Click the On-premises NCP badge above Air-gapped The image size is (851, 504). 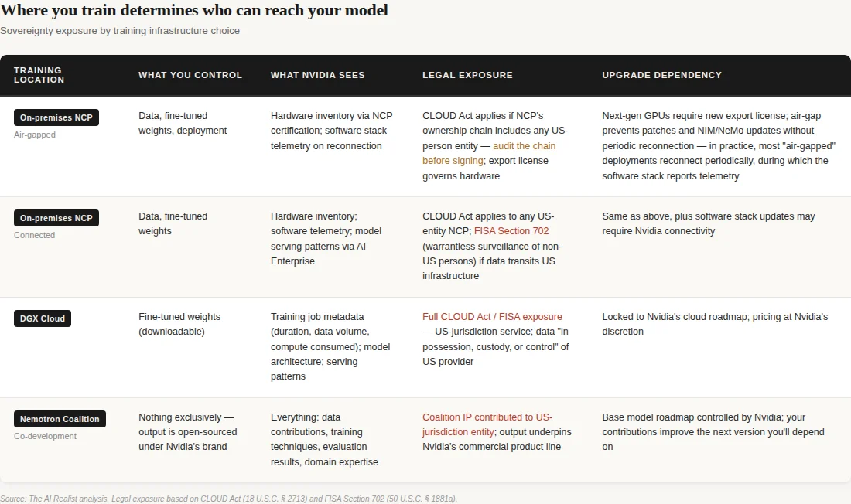tap(56, 117)
